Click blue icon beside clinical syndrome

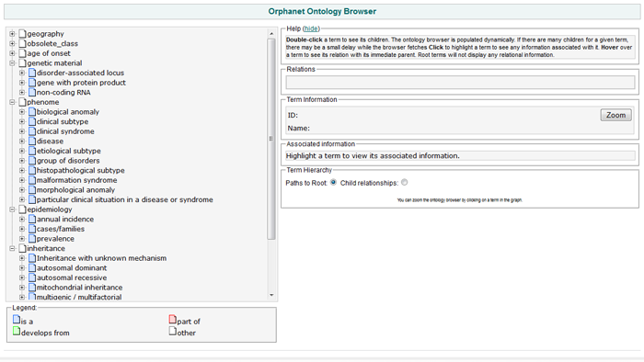tap(32, 131)
